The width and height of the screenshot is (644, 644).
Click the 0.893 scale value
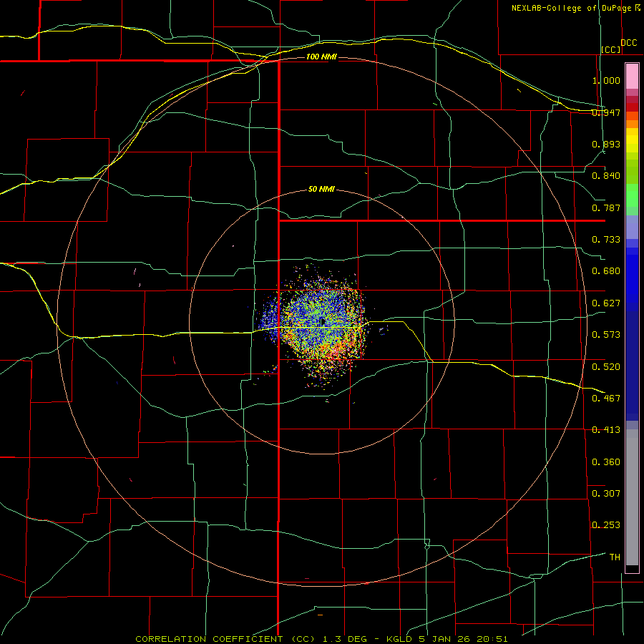click(x=606, y=144)
